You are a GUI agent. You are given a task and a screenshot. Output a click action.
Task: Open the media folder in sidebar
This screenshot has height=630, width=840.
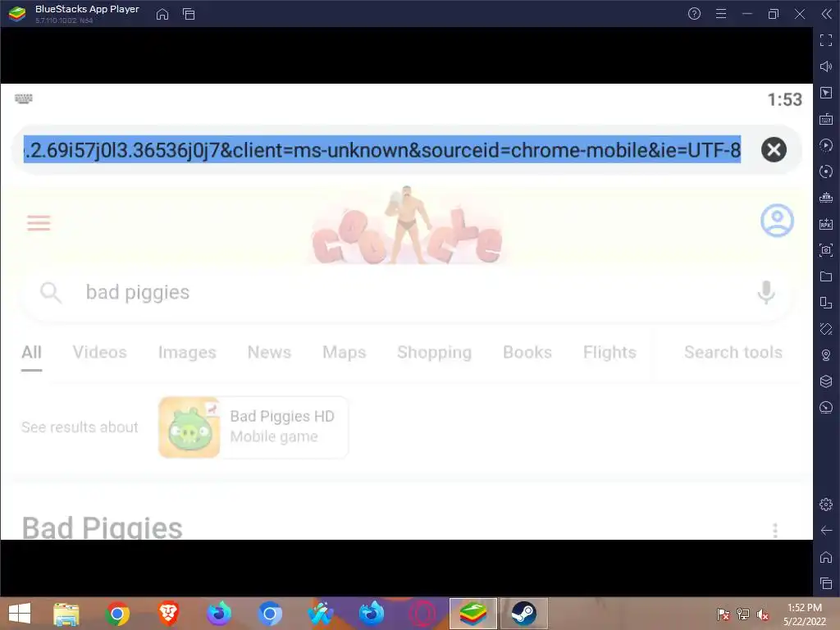[825, 276]
